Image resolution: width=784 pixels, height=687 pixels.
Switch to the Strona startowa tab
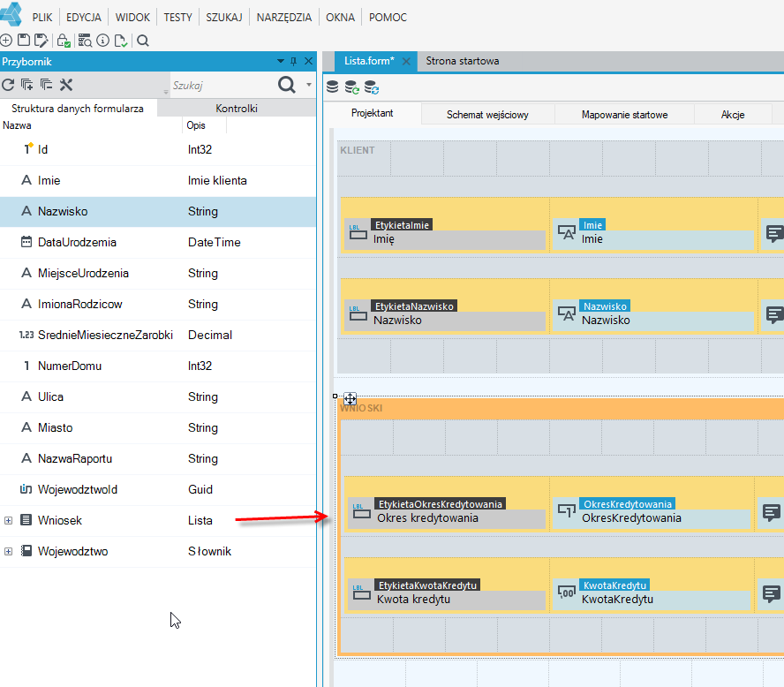[463, 61]
